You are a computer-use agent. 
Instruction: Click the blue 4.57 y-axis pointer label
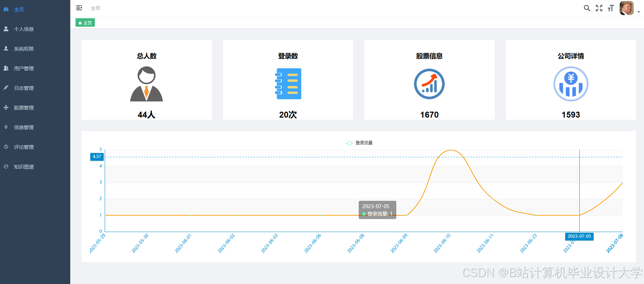tap(97, 157)
